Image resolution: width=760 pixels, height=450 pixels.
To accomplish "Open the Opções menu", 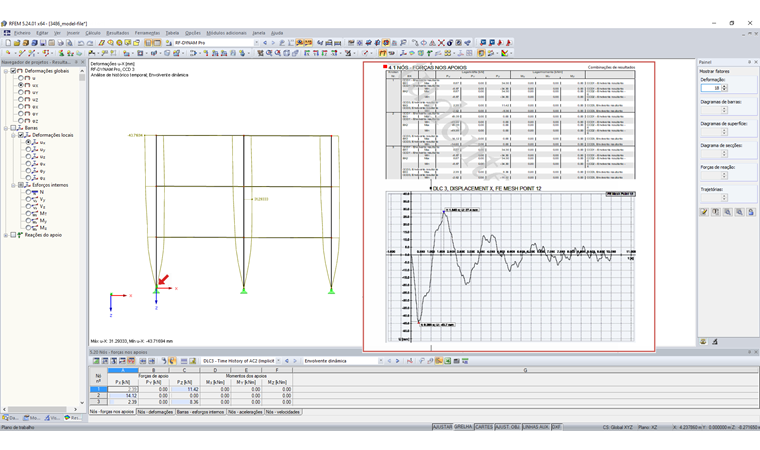I will [192, 33].
